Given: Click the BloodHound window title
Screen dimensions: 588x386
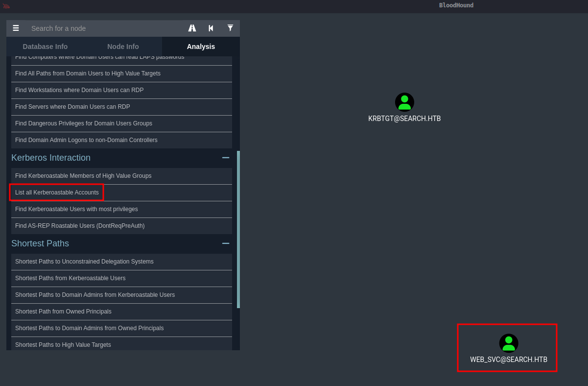Looking at the screenshot, I should (456, 5).
